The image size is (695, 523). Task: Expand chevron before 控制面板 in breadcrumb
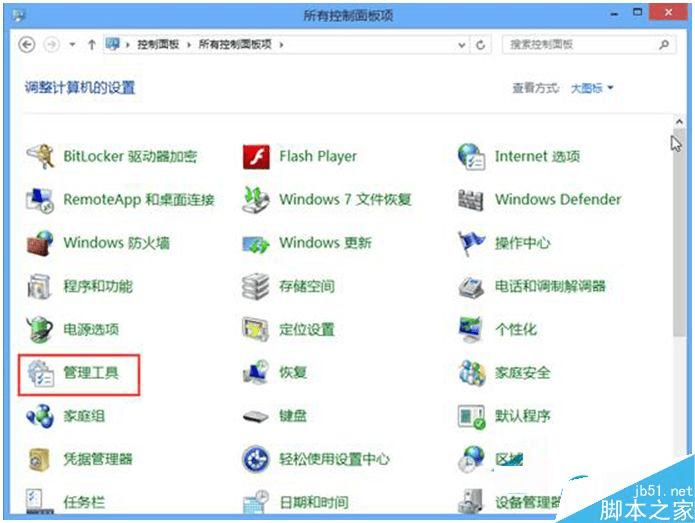128,44
